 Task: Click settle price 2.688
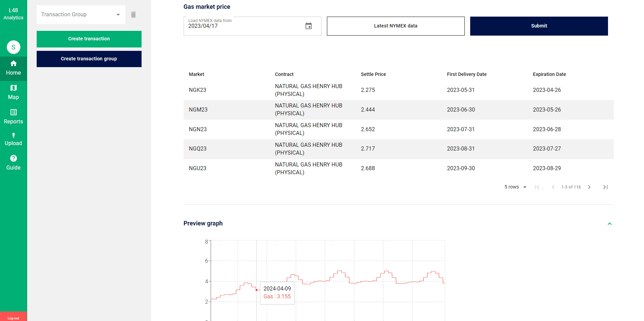(x=368, y=168)
